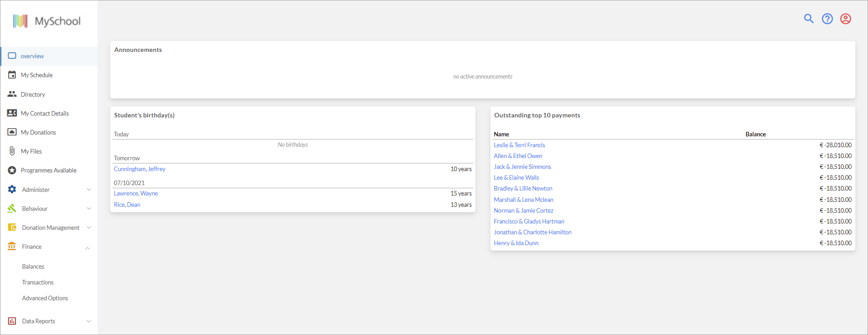Click the MySchool logo
Screen dimensions: 868x335
point(47,21)
